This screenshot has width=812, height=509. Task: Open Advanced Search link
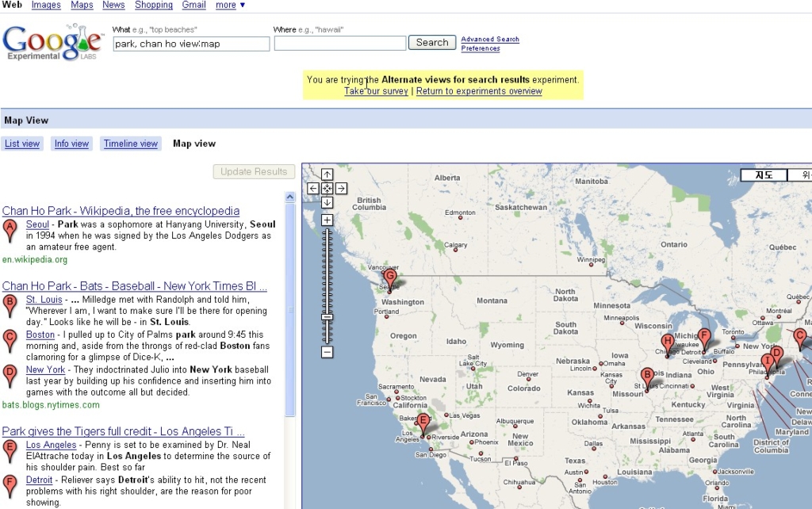(x=490, y=40)
